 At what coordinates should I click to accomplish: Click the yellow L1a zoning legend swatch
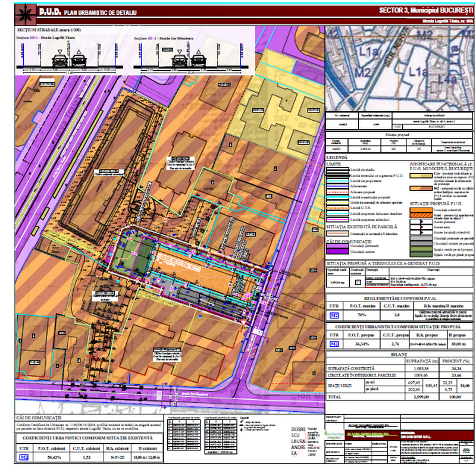[x=421, y=175]
